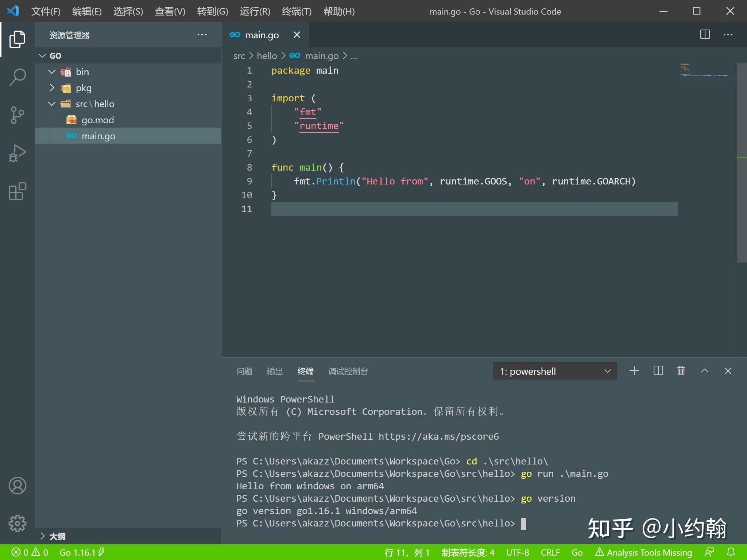Open the Explorer view in activity bar
Image resolution: width=747 pixels, height=560 pixels.
[17, 39]
